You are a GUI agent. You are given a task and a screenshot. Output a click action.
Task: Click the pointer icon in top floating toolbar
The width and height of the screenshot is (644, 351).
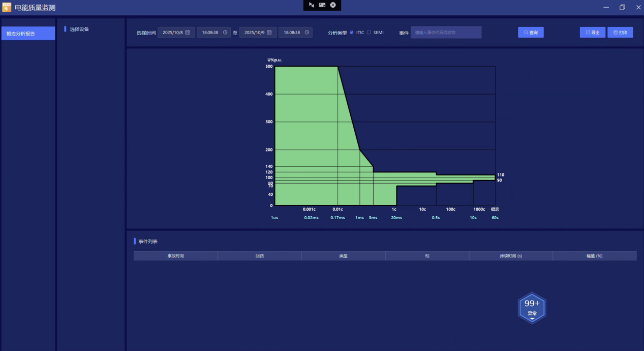(312, 5)
